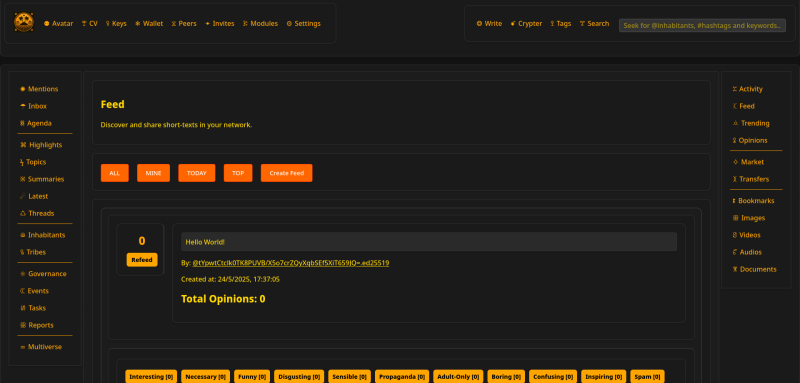Open Audios in the right sidebar
The image size is (800, 383).
click(x=747, y=252)
